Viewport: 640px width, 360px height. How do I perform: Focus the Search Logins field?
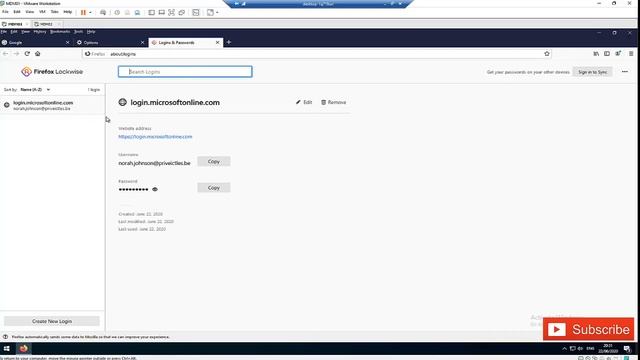[185, 71]
